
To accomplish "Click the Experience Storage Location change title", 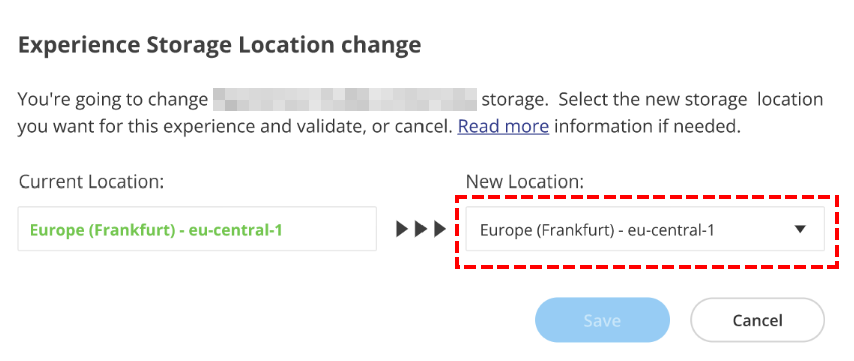I will [x=219, y=45].
